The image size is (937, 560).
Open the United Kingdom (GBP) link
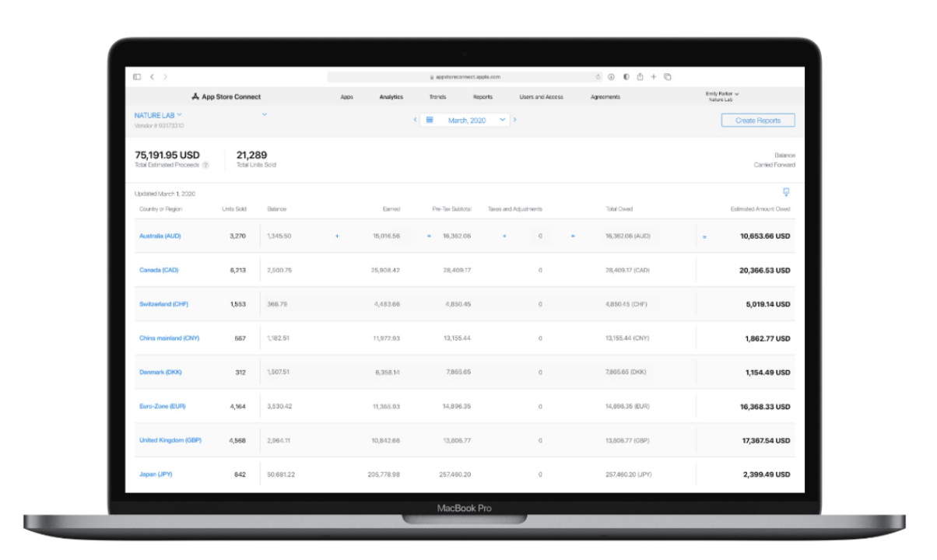pos(170,440)
